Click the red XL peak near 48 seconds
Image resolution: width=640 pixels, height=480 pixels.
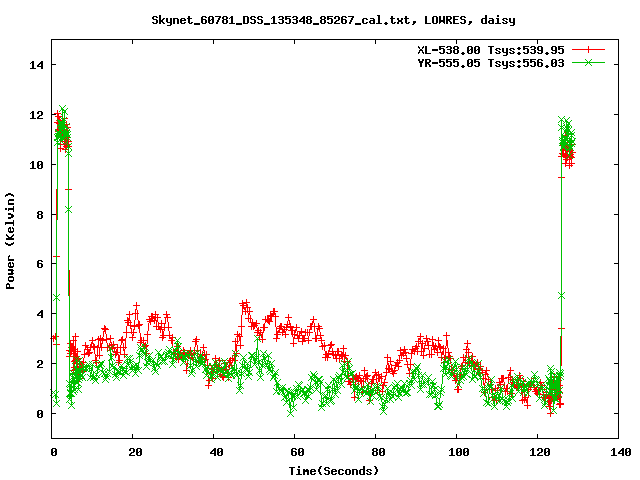(x=245, y=304)
